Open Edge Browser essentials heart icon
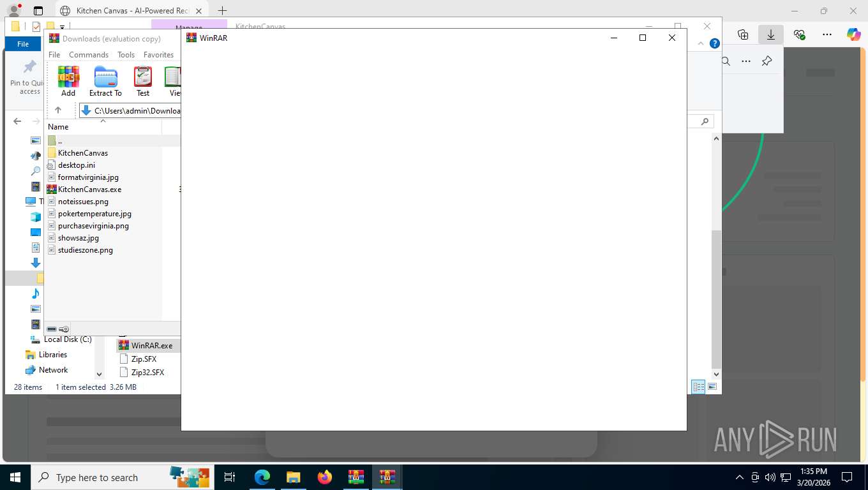This screenshot has width=868, height=490. (x=799, y=34)
